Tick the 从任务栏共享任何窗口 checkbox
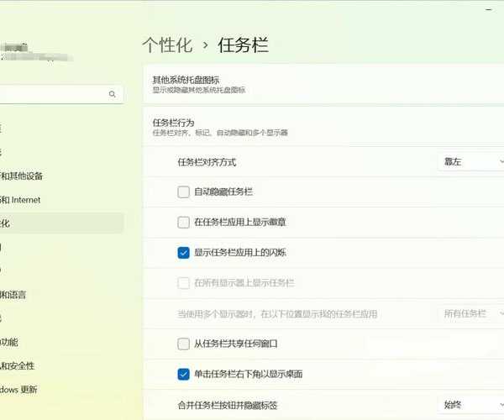 [184, 344]
